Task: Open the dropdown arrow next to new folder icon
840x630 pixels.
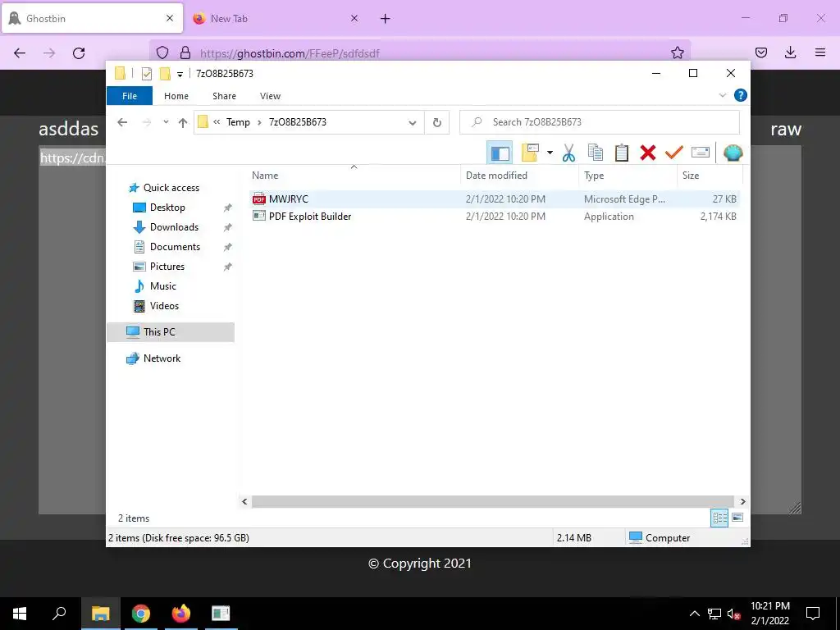Action: 550,153
